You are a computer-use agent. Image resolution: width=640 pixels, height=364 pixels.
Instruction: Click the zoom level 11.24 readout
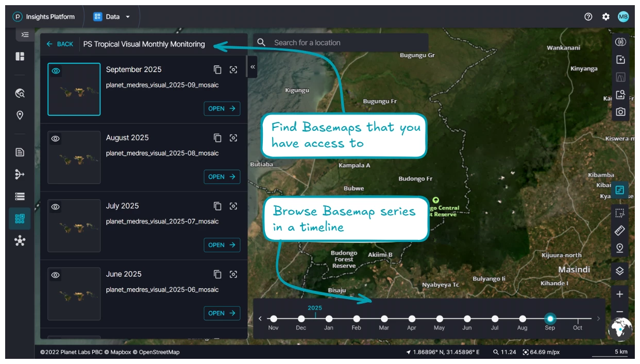[x=504, y=352]
